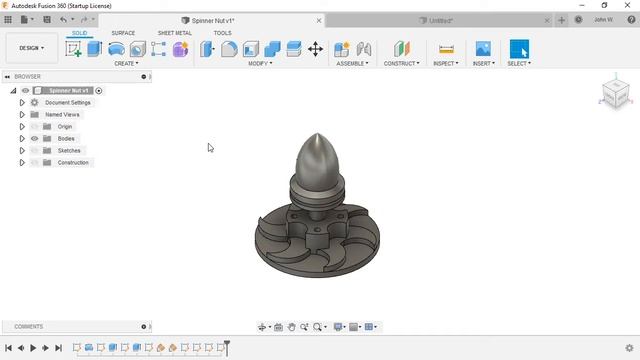Screen dimensions: 640x360
Task: Select the Rectangular Pattern tool
Action: 158,49
